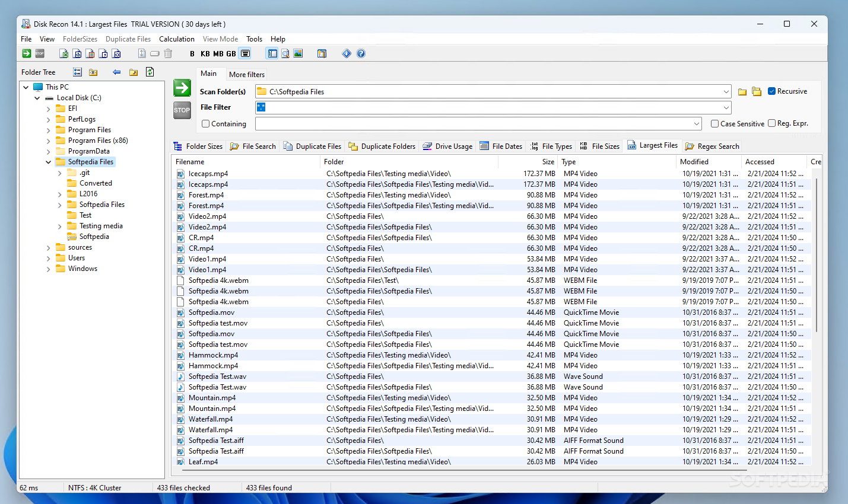Export results to Excel file icon
This screenshot has width=848, height=504.
(64, 53)
